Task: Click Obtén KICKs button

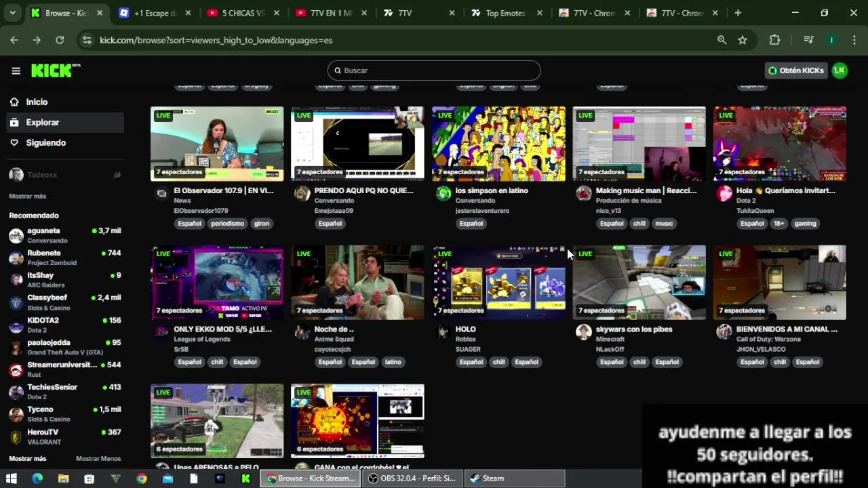Action: click(x=796, y=70)
